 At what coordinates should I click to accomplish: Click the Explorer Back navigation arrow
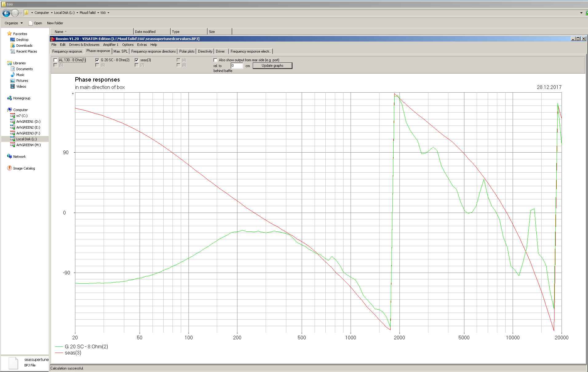6,13
